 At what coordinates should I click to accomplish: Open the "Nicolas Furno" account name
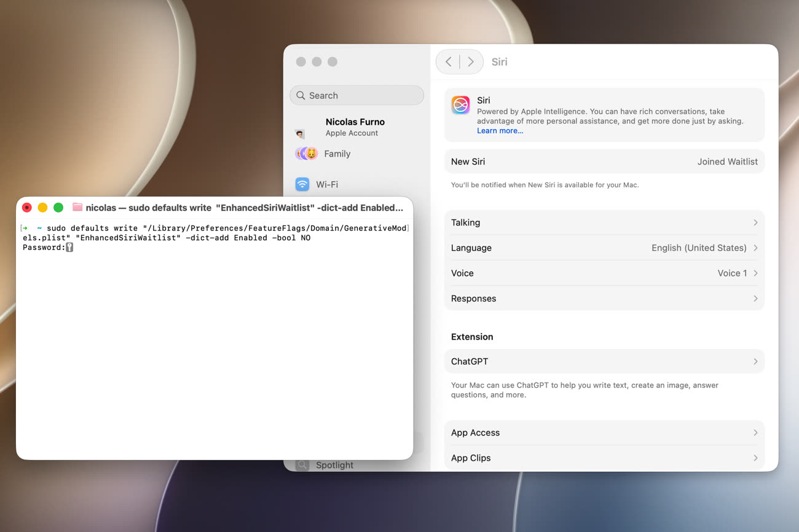coord(355,122)
